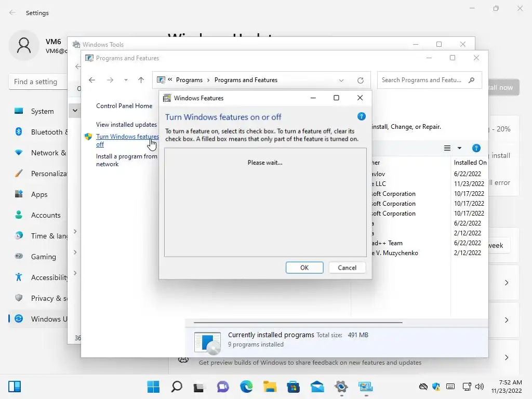
Task: Open volume control in tray
Action: [480, 387]
